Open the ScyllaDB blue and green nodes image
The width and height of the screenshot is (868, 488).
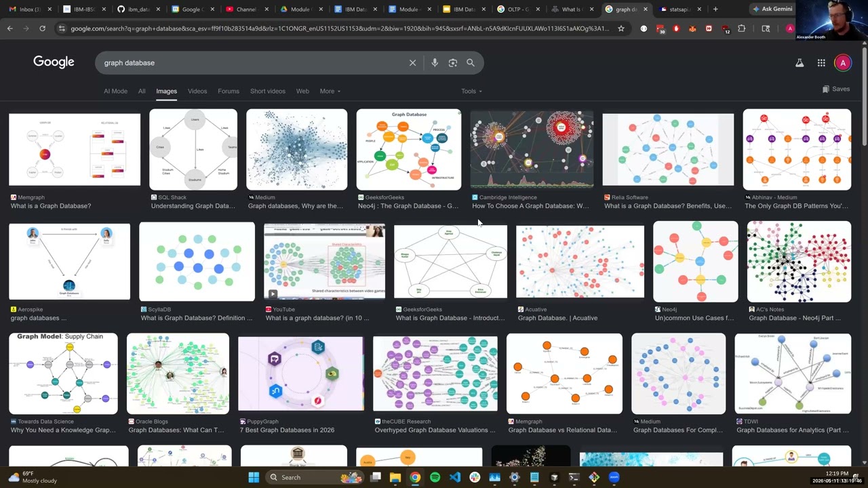(x=197, y=262)
